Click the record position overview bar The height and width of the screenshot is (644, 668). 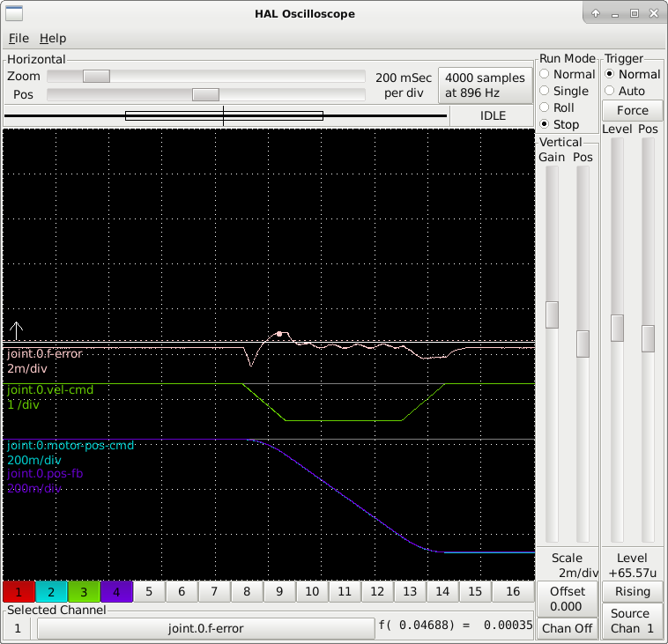(226, 115)
